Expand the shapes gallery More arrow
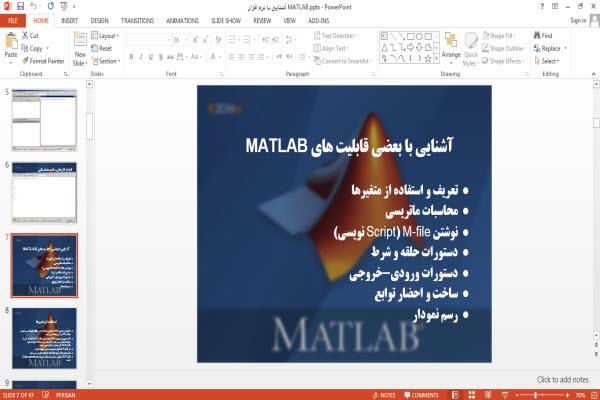This screenshot has height=400, width=600. tap(437, 59)
